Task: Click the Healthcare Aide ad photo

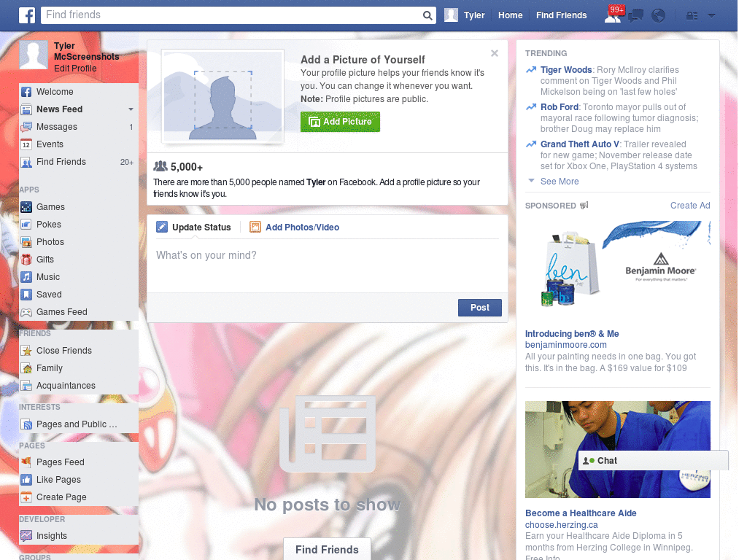Action: coord(617,449)
